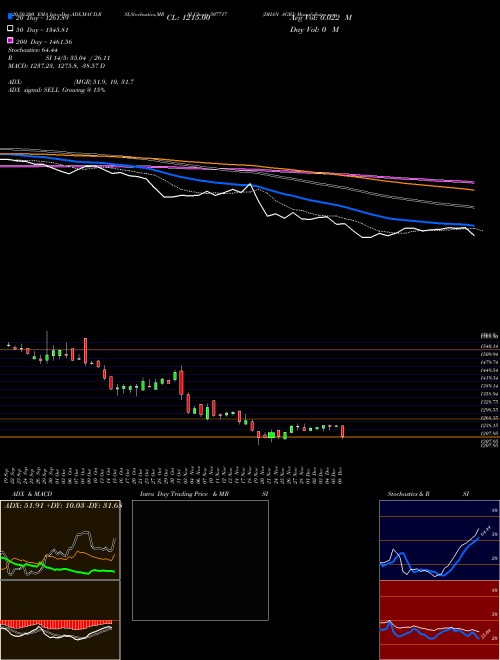
Task: Select the RSI 14/3 values line
Action: point(59,58)
